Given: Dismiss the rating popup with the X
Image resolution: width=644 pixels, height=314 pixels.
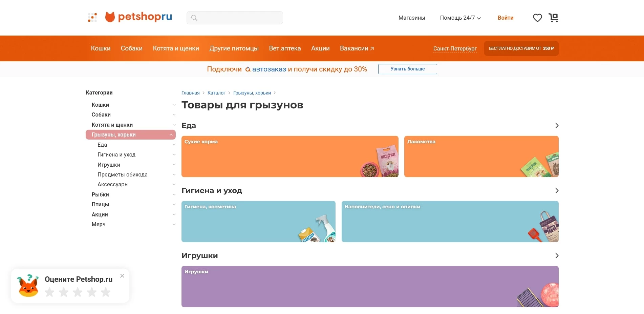Looking at the screenshot, I should 122,275.
